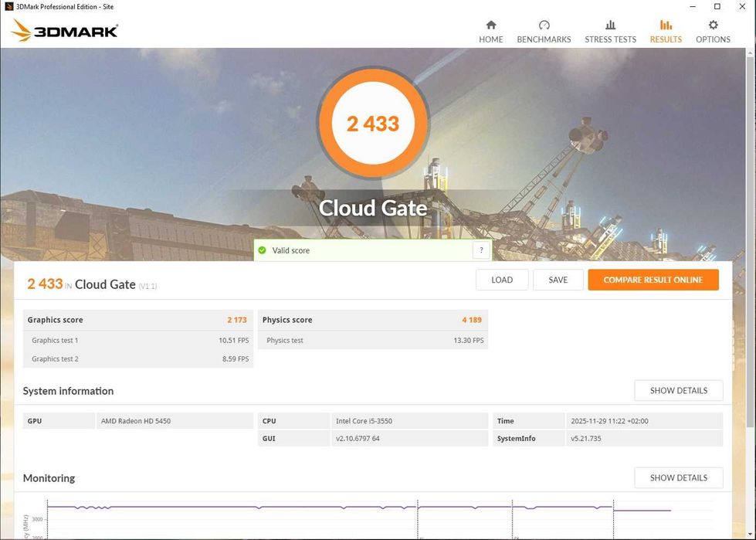
Task: Click the orange 2 433 score circle
Action: pos(373,123)
